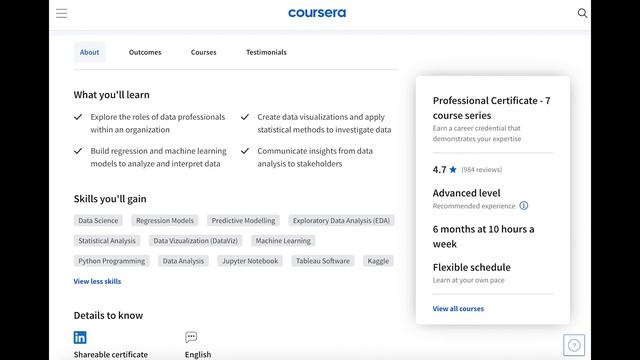The image size is (640, 360).
Task: Click Explore the roles of data professionals text
Action: [x=158, y=123]
